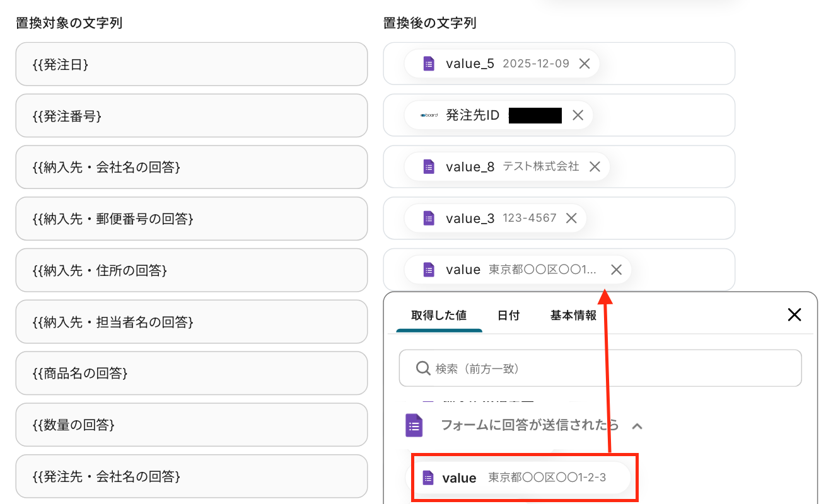Click the board logo on 発注先ID chip
The image size is (826, 504).
pyautogui.click(x=429, y=115)
